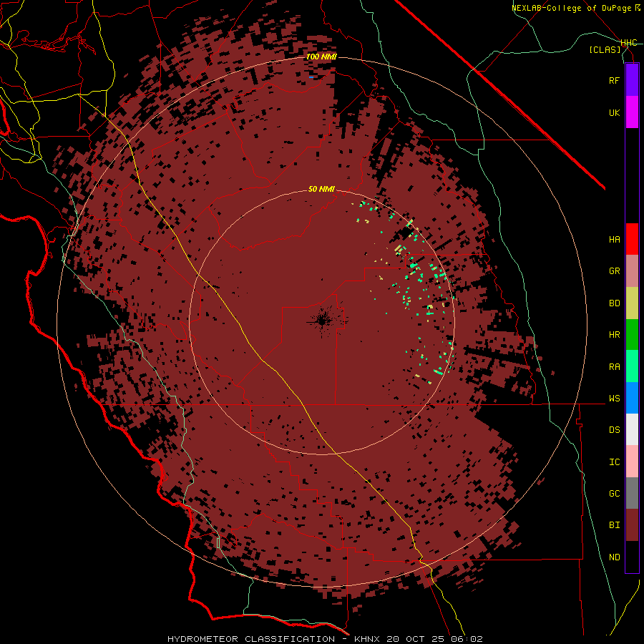
Task: Pick the RA light green swatch
Action: [632, 366]
